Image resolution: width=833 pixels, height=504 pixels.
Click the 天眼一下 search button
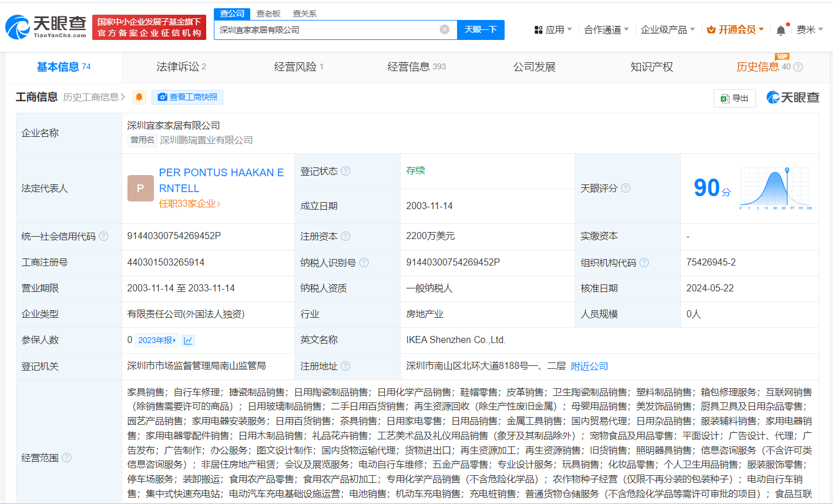481,29
